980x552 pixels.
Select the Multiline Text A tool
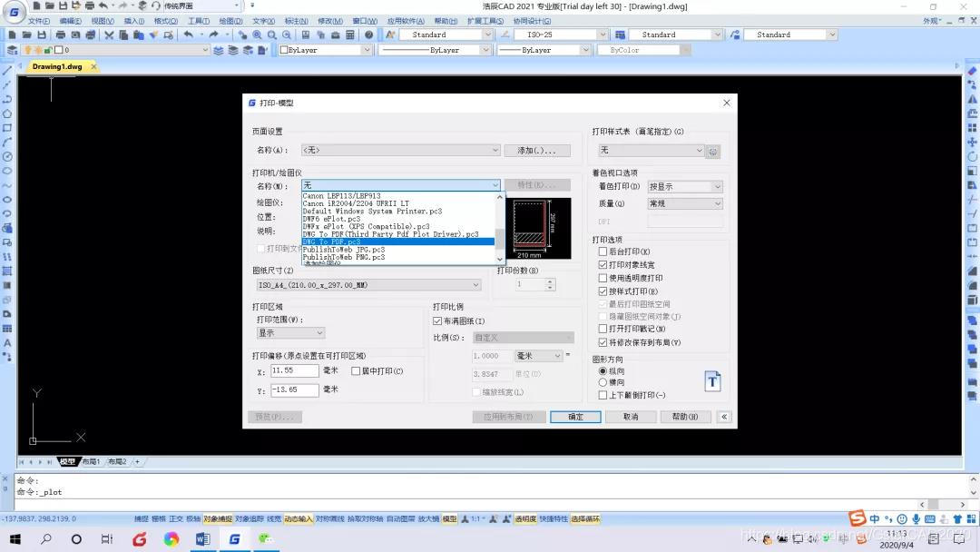[x=7, y=342]
